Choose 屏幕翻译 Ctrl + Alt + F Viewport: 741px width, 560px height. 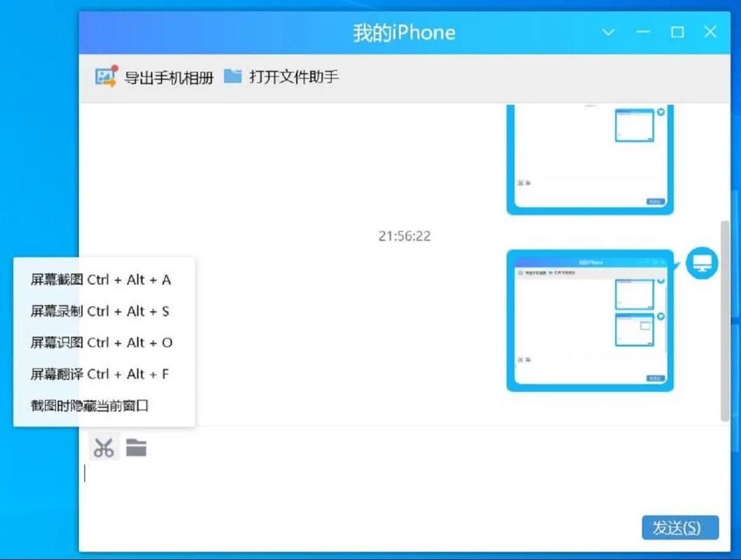click(100, 374)
